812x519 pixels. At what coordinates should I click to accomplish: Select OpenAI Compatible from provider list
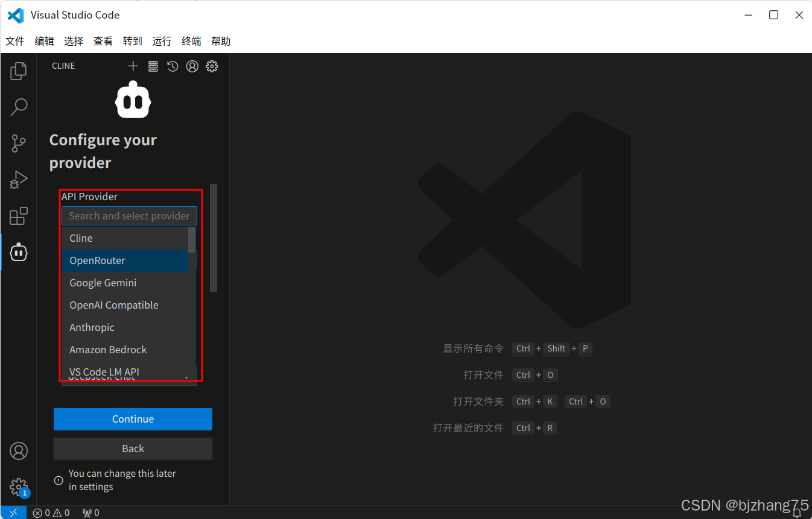(125, 305)
